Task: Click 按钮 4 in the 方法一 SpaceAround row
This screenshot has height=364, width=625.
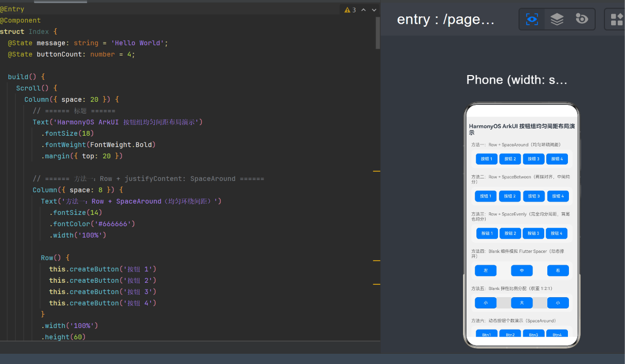Action: tap(557, 159)
